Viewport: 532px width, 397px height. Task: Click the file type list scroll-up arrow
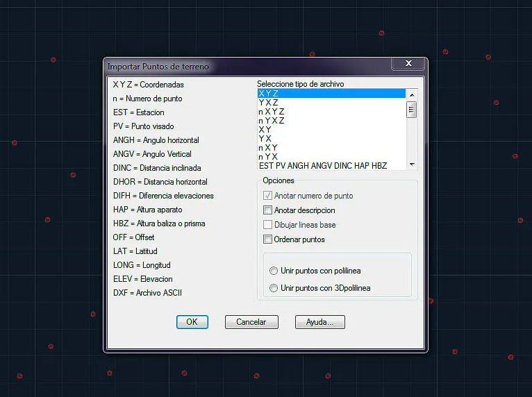pyautogui.click(x=412, y=95)
